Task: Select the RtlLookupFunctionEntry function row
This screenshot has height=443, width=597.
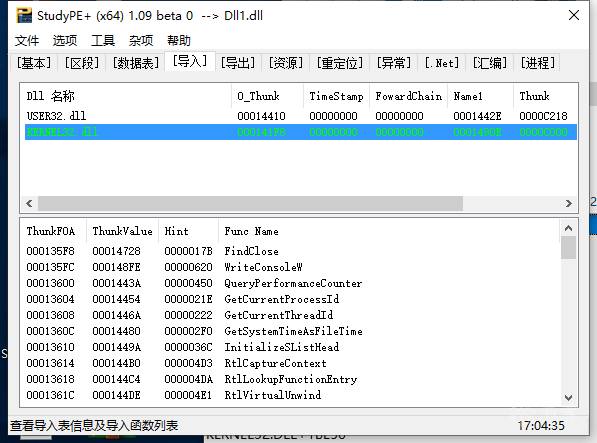Action: [291, 379]
